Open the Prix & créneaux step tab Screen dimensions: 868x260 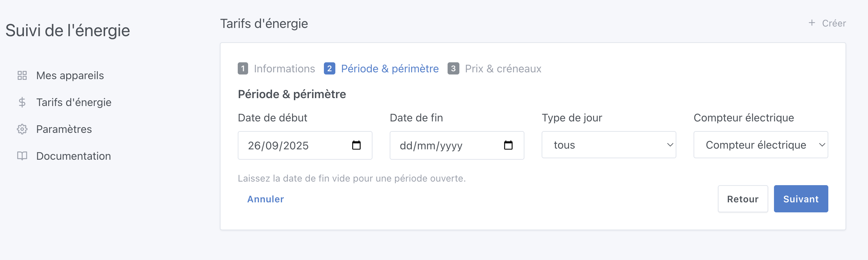(503, 68)
